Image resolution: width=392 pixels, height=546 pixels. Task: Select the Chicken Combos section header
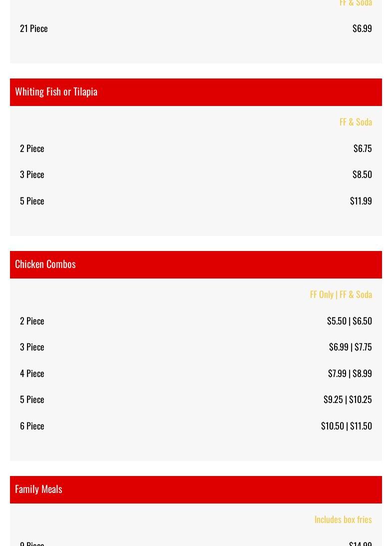point(196,264)
